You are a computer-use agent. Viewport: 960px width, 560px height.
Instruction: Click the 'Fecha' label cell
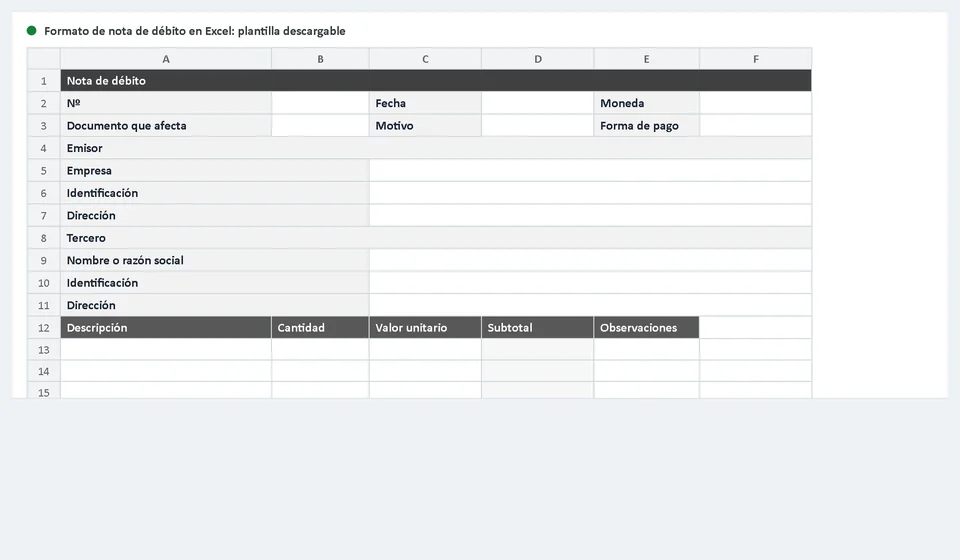coord(425,103)
